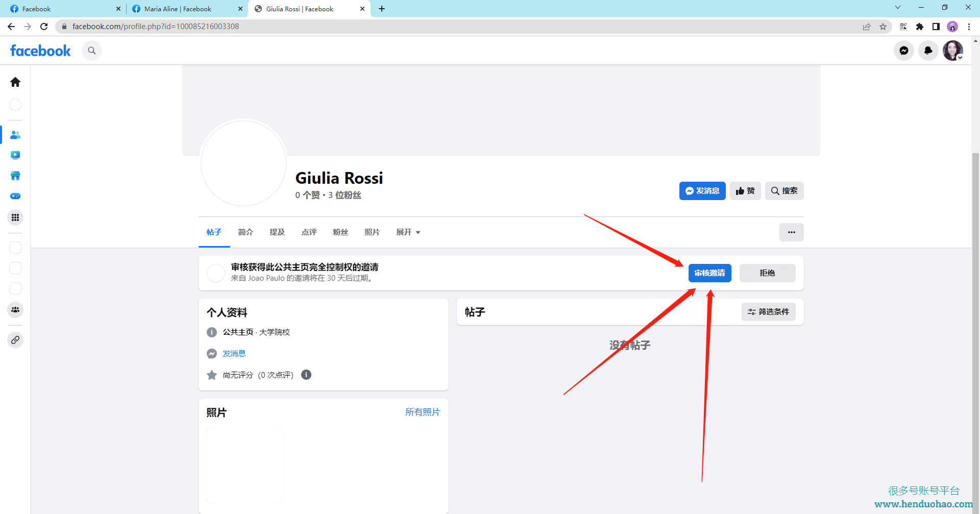
Task: Close the Maria Aline tab
Action: pos(240,9)
